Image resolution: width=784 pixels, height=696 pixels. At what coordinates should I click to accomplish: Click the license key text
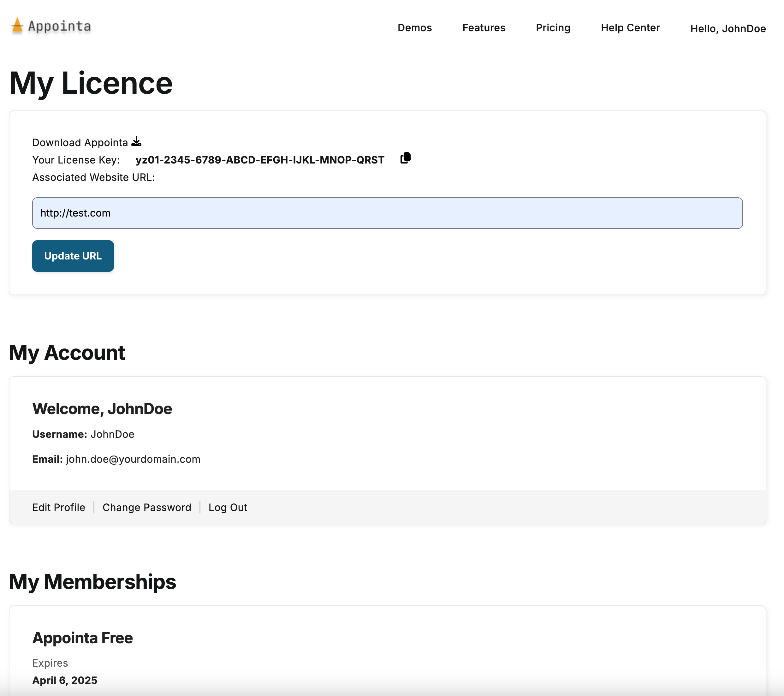[x=260, y=160]
